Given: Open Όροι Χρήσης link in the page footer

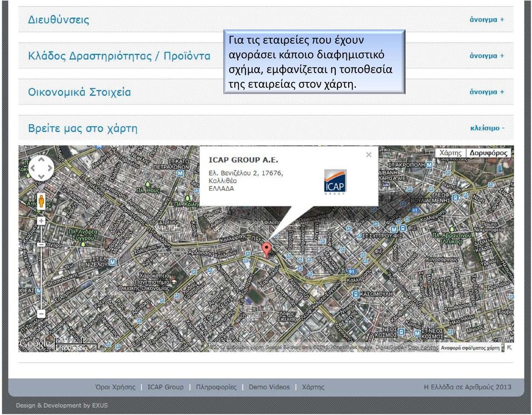Looking at the screenshot, I should point(115,387).
